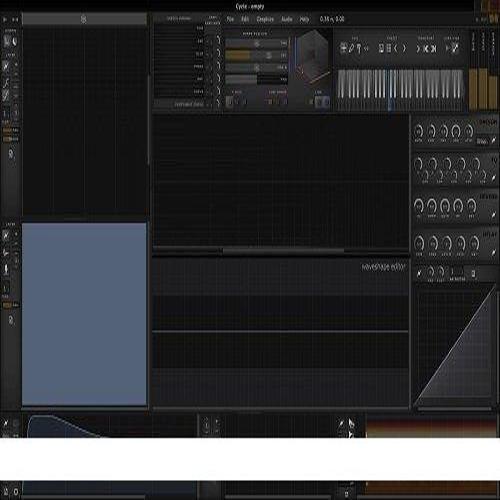500x500 pixels.
Task: Click the rightmost icon in the top toolbar
Action: coord(455,49)
